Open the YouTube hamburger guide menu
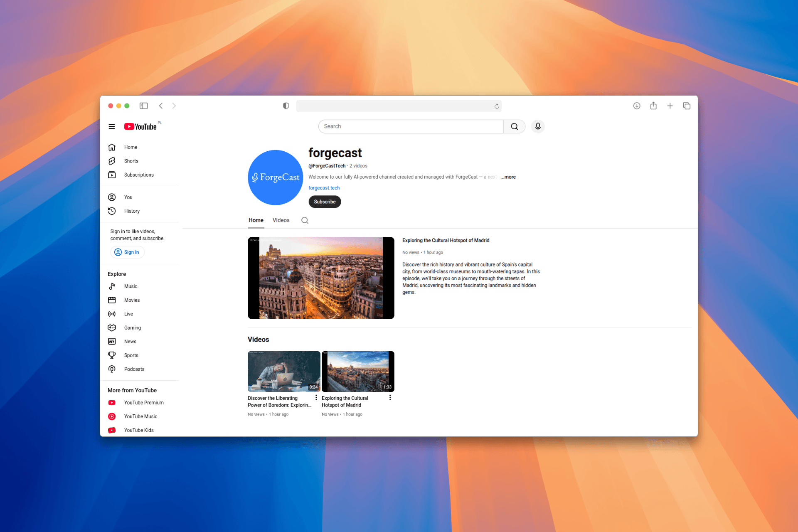This screenshot has width=798, height=532. (x=112, y=126)
